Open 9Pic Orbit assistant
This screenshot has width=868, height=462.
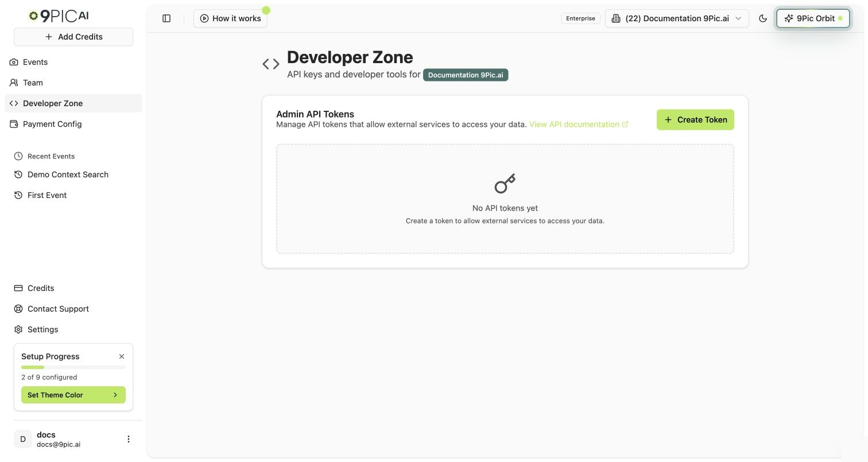pos(813,18)
